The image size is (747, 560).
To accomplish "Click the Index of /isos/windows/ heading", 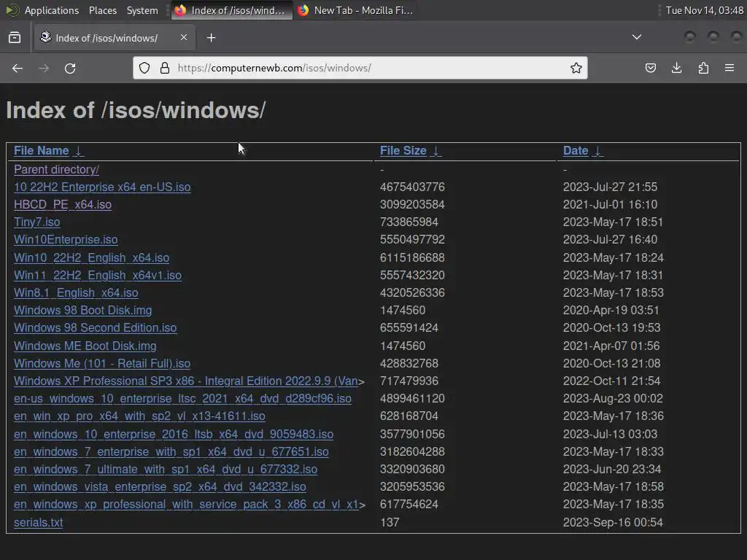I will (x=136, y=111).
